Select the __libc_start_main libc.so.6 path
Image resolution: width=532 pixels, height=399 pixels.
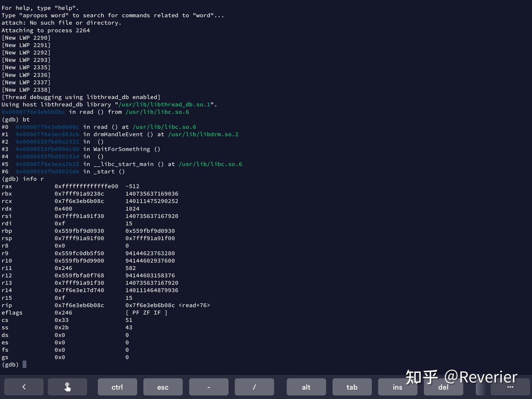(x=211, y=164)
